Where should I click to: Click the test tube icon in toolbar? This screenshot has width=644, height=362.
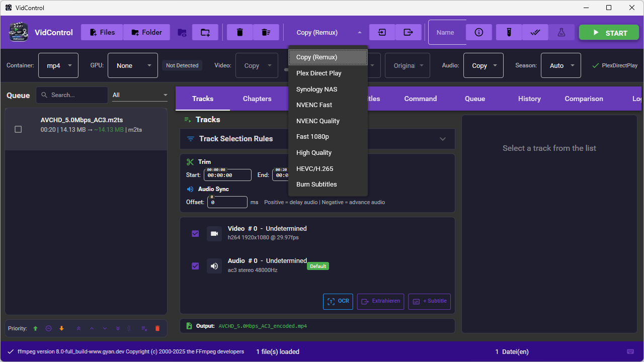[x=509, y=32]
